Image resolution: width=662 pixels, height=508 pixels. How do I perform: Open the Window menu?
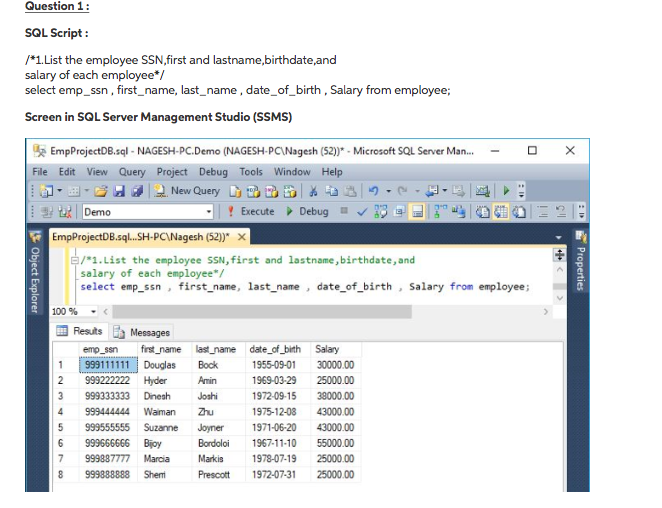(292, 172)
